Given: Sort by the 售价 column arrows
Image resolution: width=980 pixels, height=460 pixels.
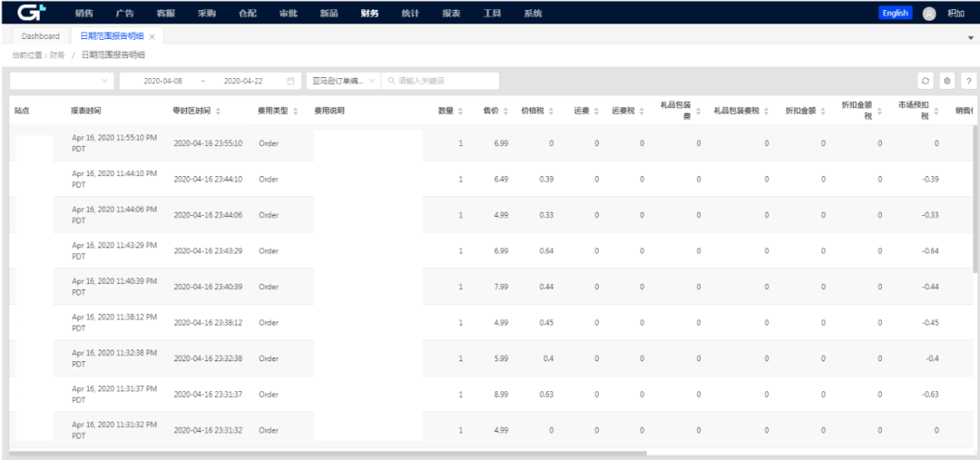Looking at the screenshot, I should click(x=505, y=111).
